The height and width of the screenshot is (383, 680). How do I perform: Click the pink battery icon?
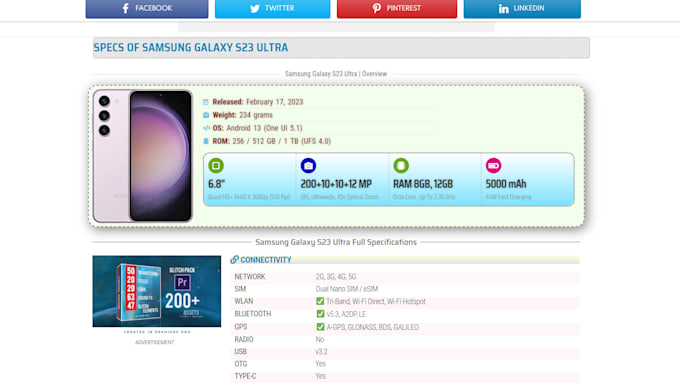pyautogui.click(x=493, y=165)
